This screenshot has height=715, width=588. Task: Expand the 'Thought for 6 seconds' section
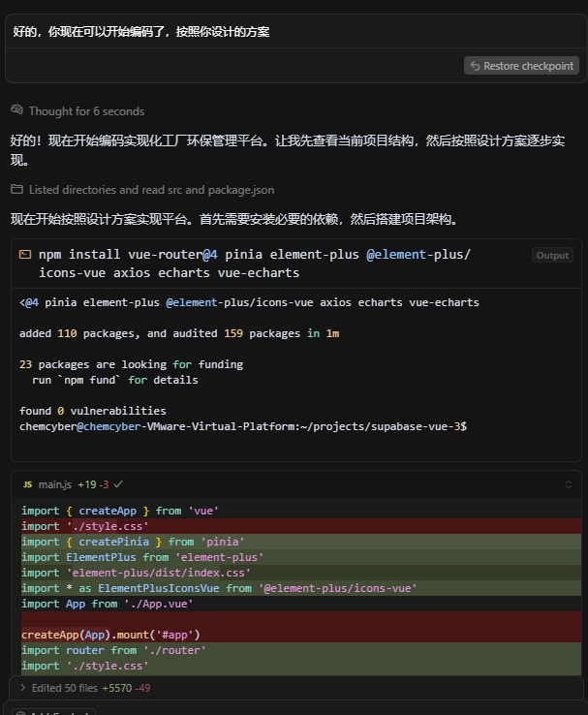coord(86,111)
